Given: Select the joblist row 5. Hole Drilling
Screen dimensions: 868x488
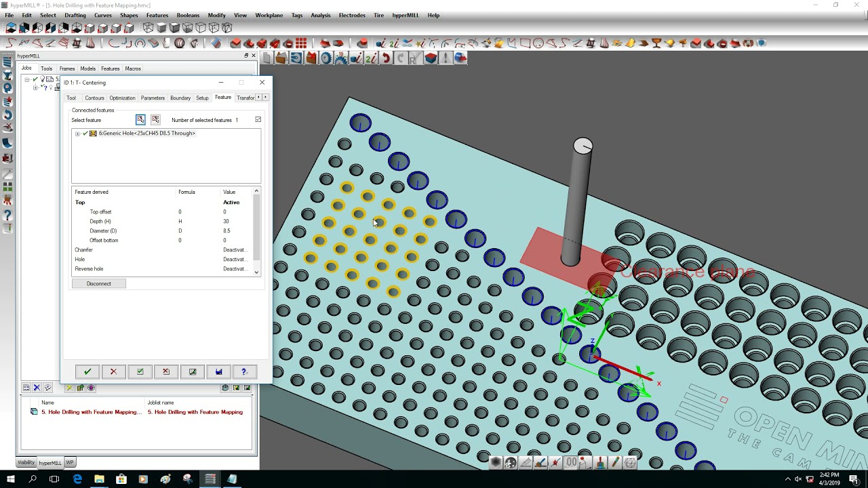Looking at the screenshot, I should point(138,412).
